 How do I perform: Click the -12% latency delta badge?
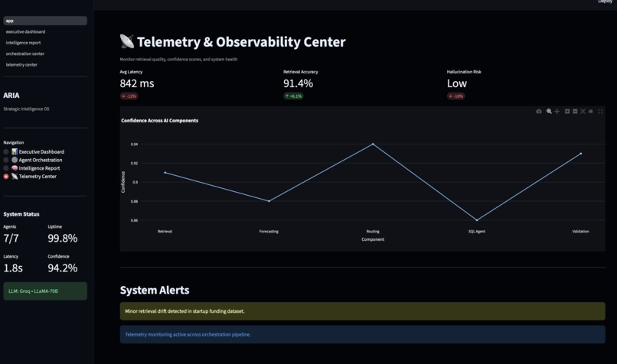129,96
